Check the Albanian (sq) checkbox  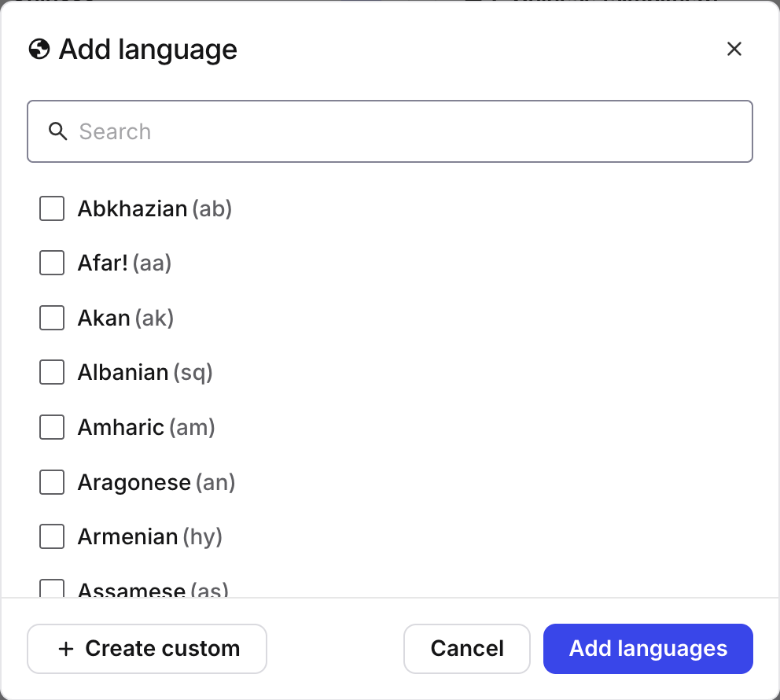[51, 372]
